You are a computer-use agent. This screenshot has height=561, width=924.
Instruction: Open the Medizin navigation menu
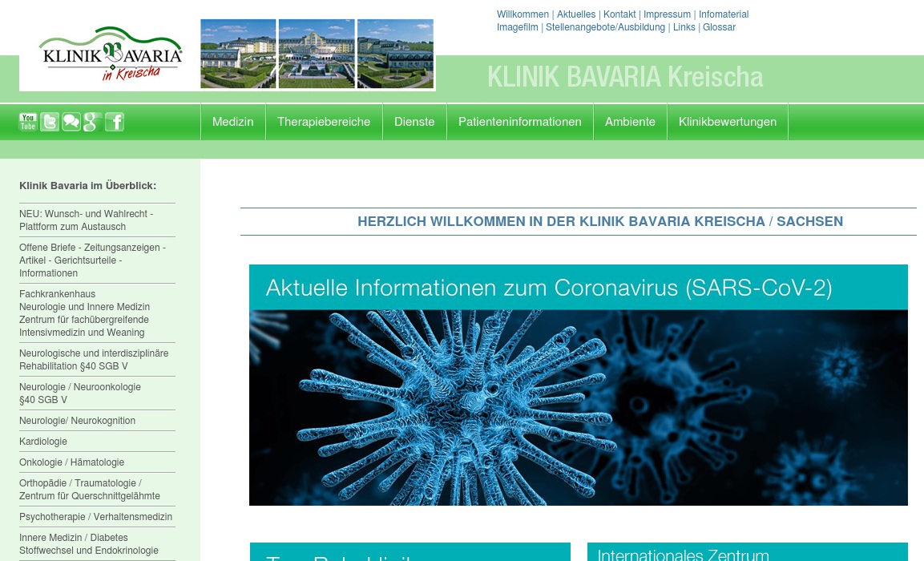tap(232, 122)
